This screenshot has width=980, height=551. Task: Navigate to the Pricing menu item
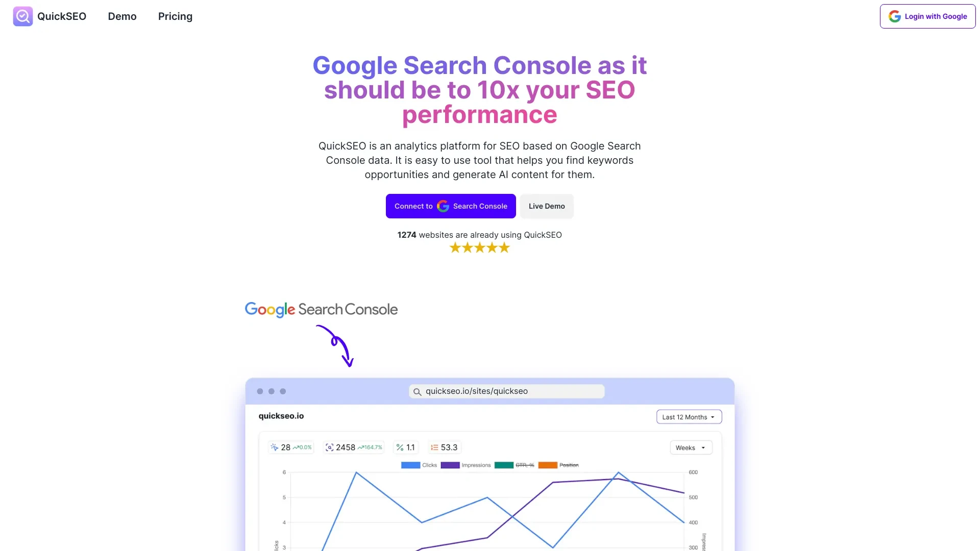coord(175,16)
